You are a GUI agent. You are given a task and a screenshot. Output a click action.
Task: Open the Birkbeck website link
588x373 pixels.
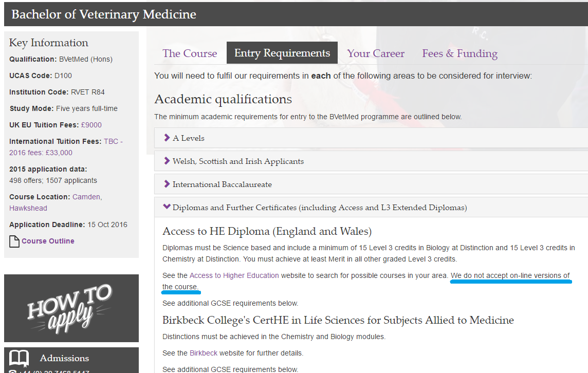pos(204,353)
